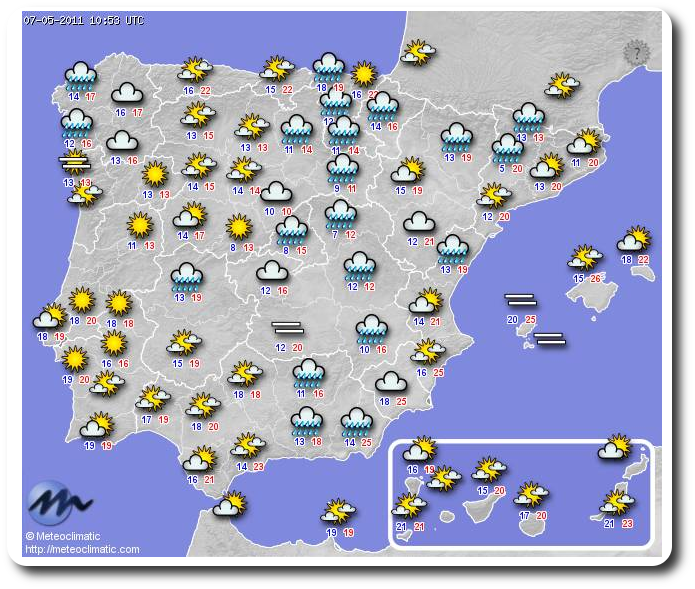Select the rain icon above 11 16
The width and height of the screenshot is (695, 589).
click(309, 374)
